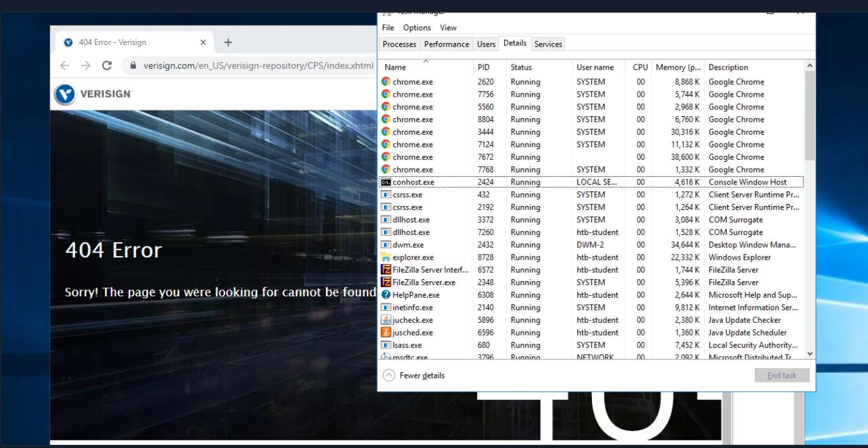The height and width of the screenshot is (448, 868).
Task: Click the process list scrollbar up arrow
Action: (x=810, y=66)
